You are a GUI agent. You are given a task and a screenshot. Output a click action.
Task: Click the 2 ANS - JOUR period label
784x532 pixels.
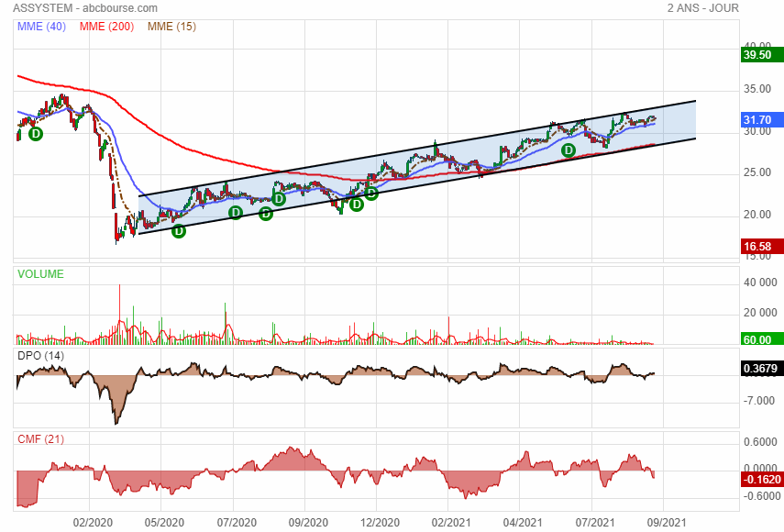point(702,8)
